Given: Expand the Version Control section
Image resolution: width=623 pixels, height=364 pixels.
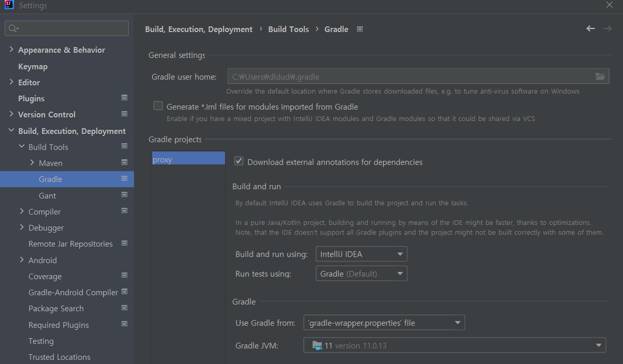Looking at the screenshot, I should [11, 114].
